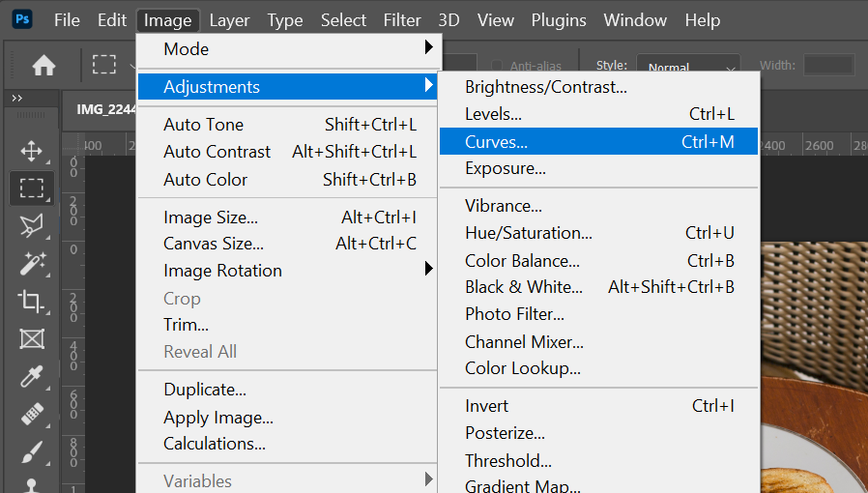Viewport: 868px width, 493px height.
Task: Expand the toolbar with double-arrow icon
Action: pos(17,99)
